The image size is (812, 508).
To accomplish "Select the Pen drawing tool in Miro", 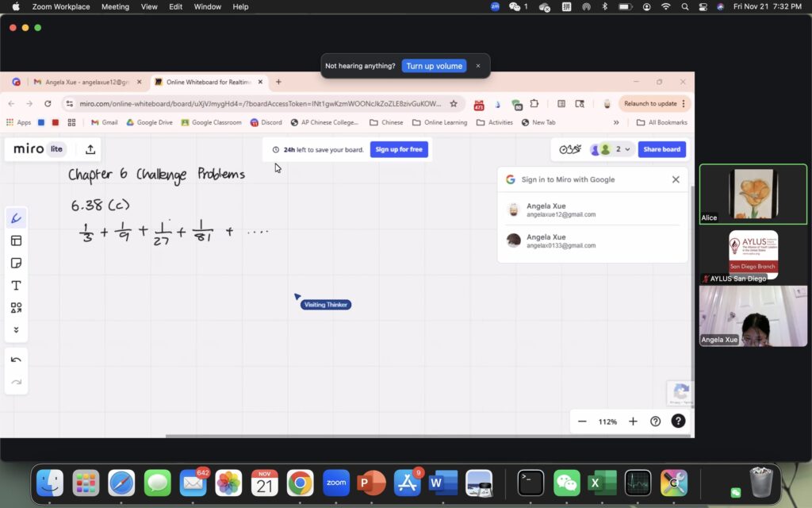I will pos(16,218).
